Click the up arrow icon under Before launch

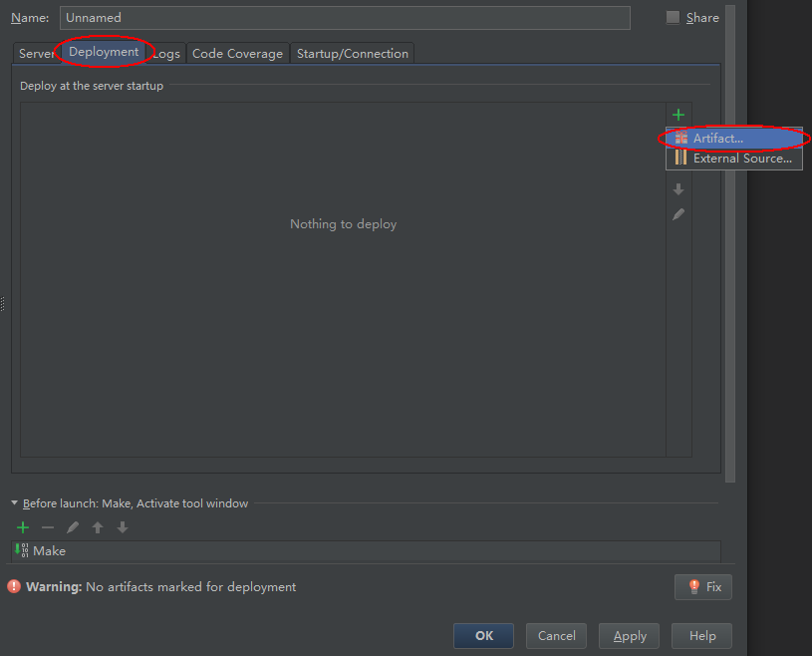coord(97,527)
